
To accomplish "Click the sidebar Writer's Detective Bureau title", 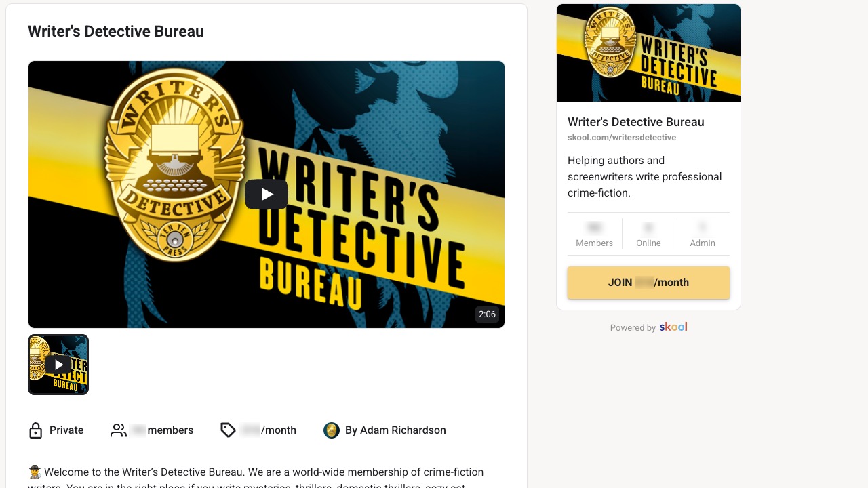I will click(636, 122).
